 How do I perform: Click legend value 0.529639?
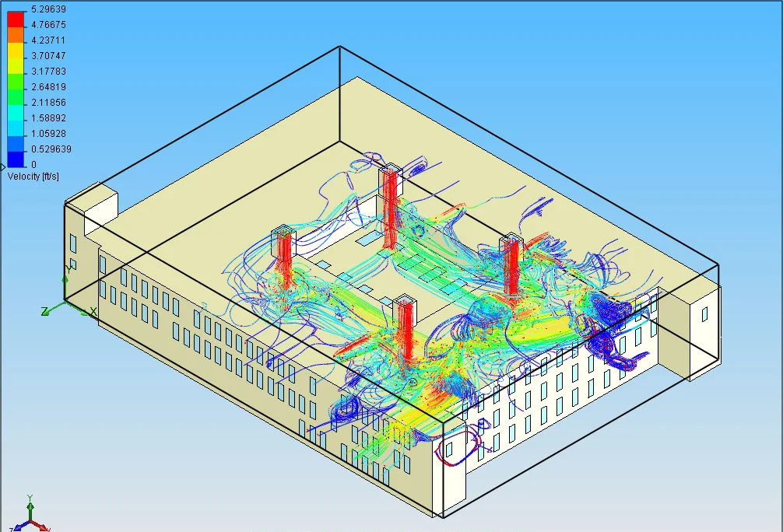(x=51, y=149)
